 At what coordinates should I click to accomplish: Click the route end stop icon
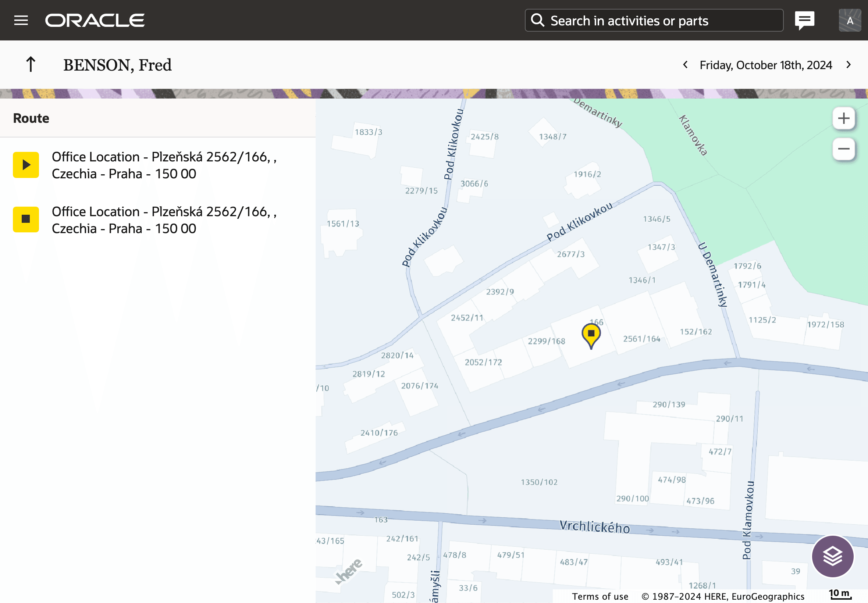(26, 220)
